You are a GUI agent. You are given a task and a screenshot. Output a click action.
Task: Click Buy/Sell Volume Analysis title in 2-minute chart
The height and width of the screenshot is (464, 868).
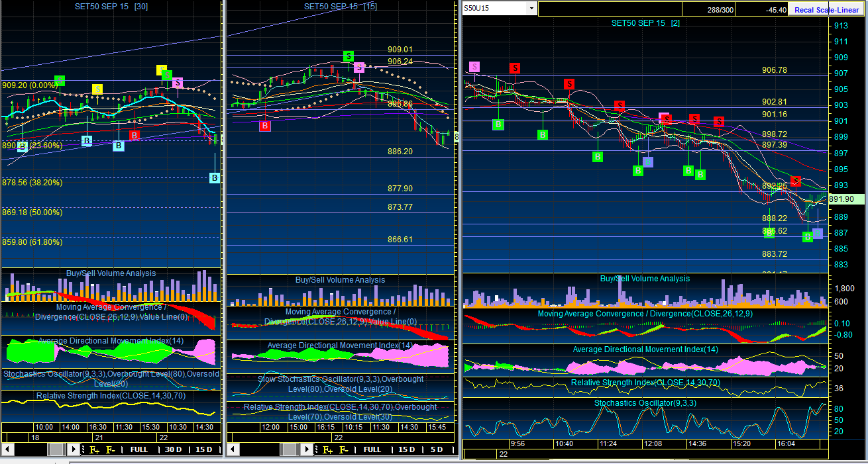pyautogui.click(x=645, y=279)
